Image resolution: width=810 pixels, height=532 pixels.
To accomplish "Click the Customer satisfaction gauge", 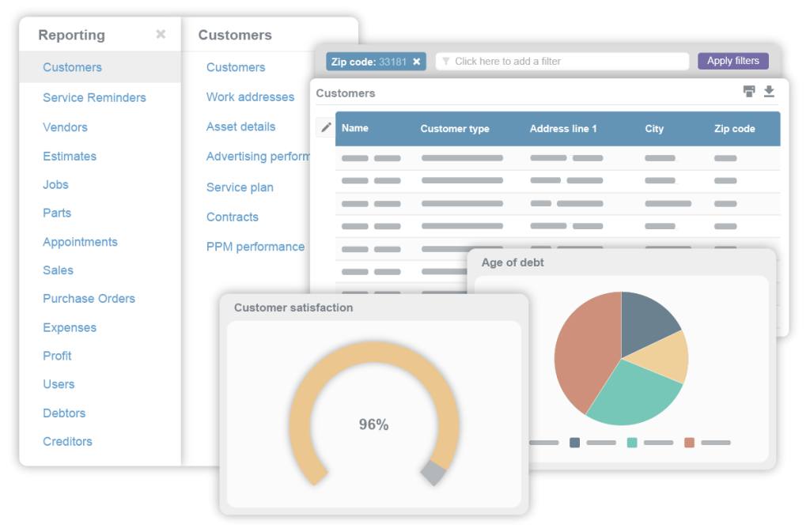I will pos(373,424).
